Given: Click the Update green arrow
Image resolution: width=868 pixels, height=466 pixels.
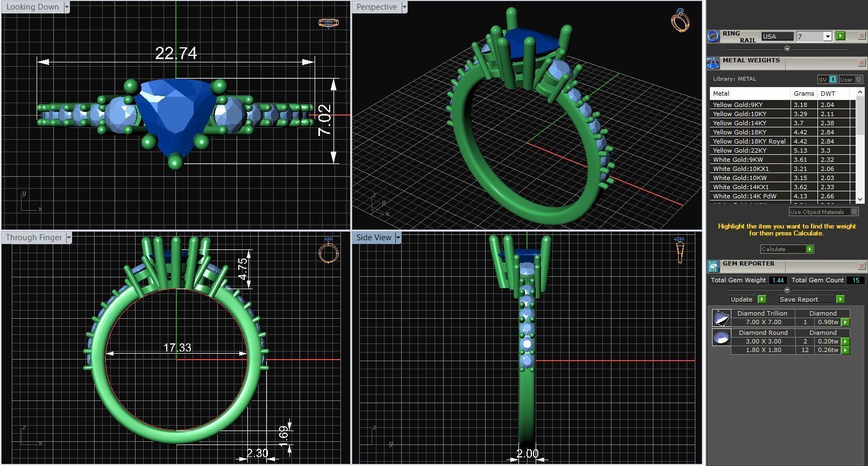Looking at the screenshot, I should (x=762, y=299).
